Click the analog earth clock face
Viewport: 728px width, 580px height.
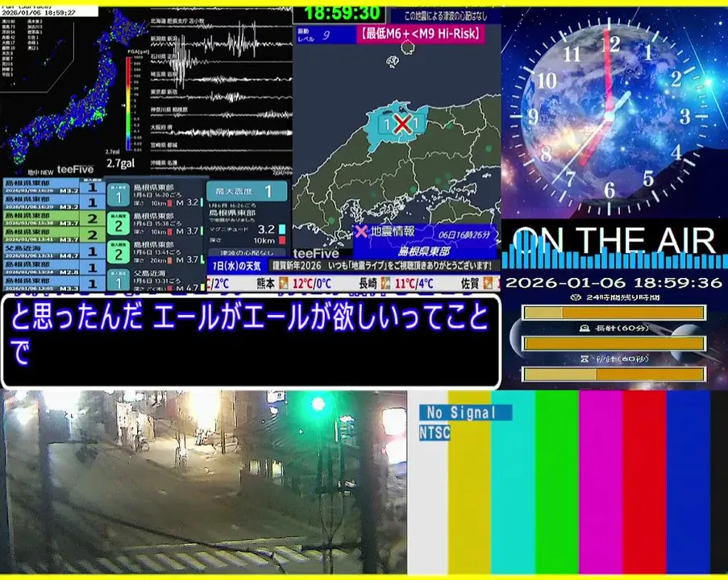tap(609, 116)
